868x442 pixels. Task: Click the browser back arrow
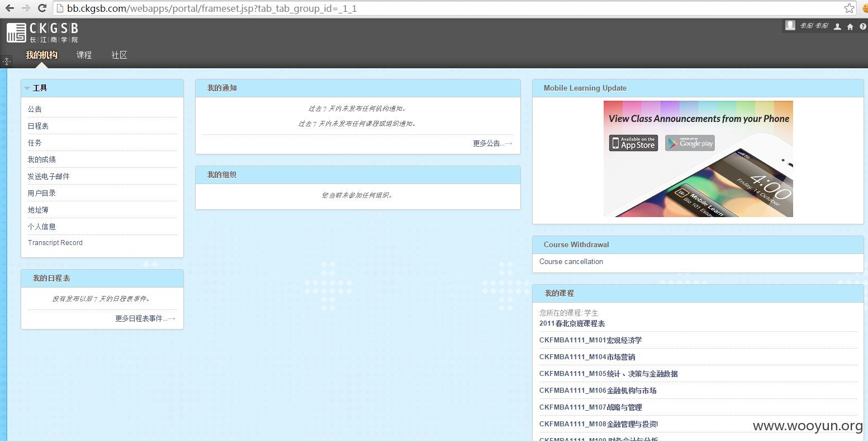(x=10, y=8)
